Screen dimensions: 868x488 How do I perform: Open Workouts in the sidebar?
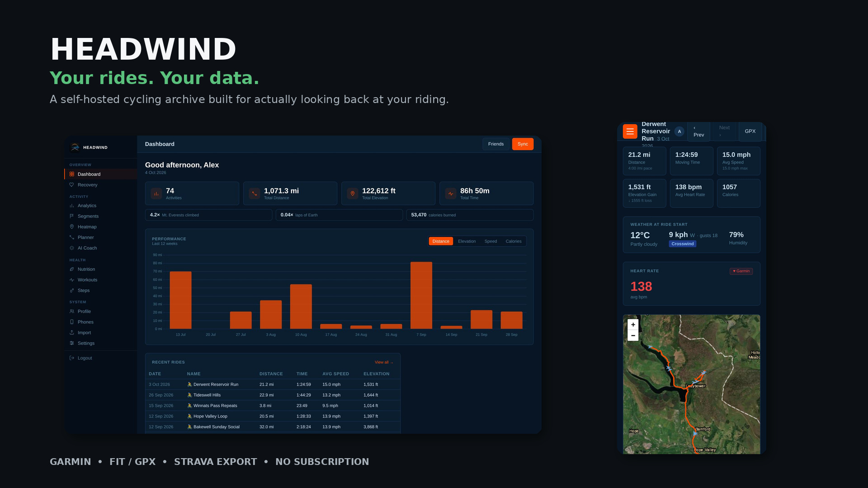pyautogui.click(x=101, y=280)
